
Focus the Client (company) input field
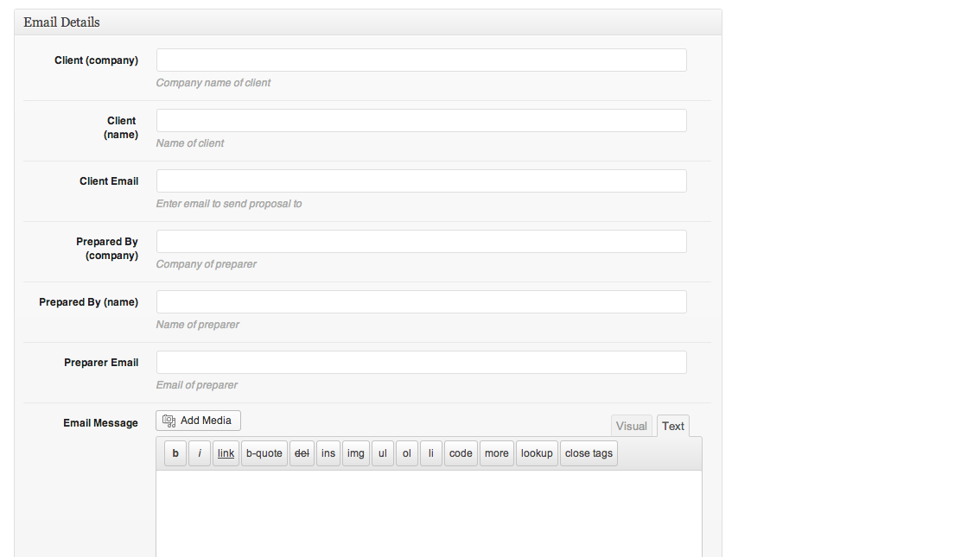pos(421,60)
